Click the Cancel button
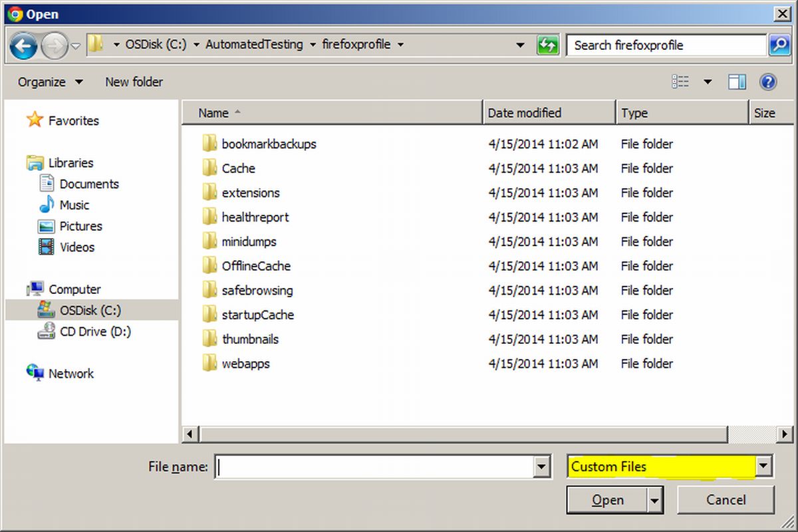Screen dimensions: 798x532 click(726, 500)
